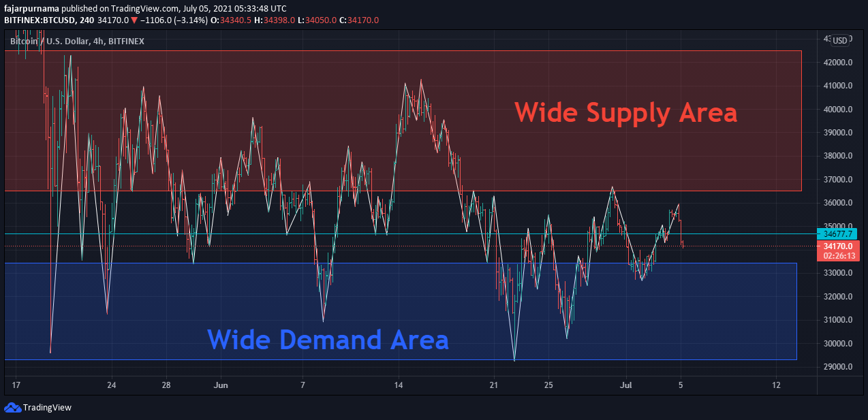This screenshot has height=420, width=868.
Task: Click the 42000.0 price axis label
Action: click(839, 63)
